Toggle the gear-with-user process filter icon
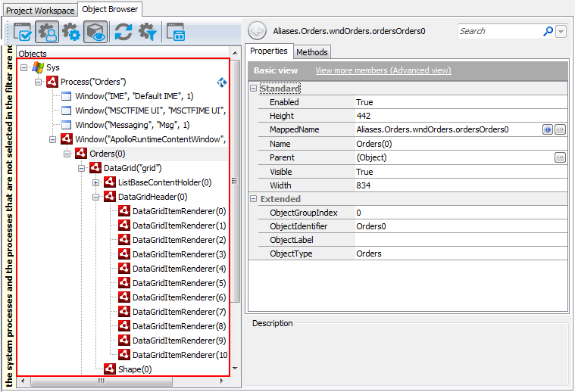Viewport: 575px width, 392px height. tap(48, 32)
